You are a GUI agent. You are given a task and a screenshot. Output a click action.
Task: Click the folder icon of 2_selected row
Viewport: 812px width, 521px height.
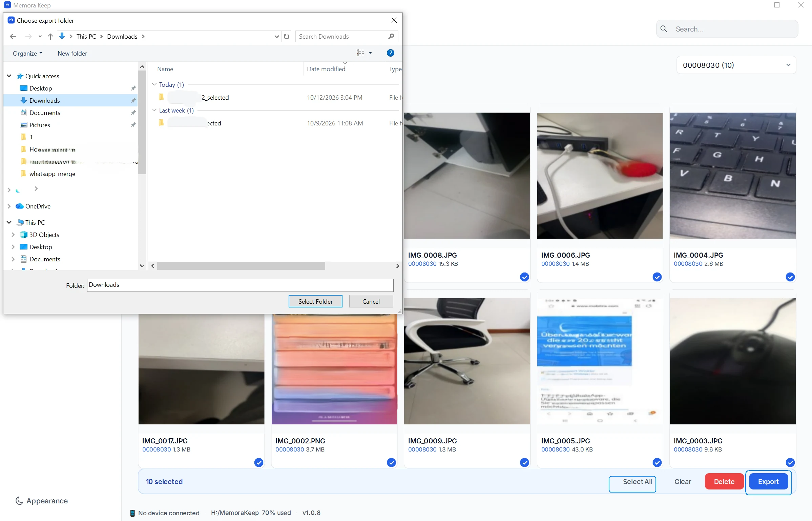point(161,97)
